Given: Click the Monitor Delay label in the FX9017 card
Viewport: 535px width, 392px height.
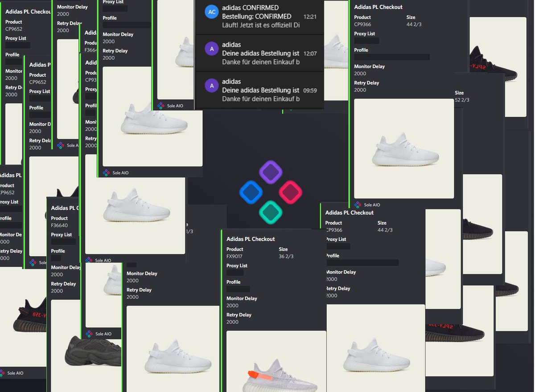Looking at the screenshot, I should (x=242, y=298).
